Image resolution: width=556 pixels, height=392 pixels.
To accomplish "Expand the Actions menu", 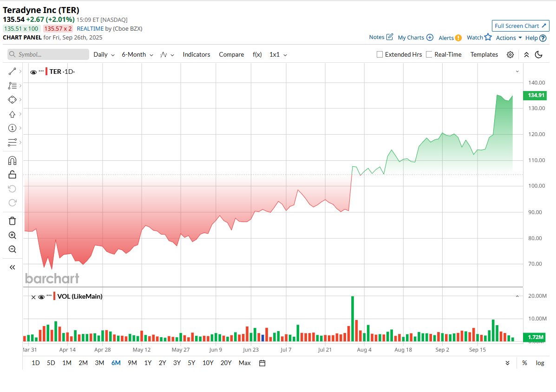I will (x=509, y=38).
